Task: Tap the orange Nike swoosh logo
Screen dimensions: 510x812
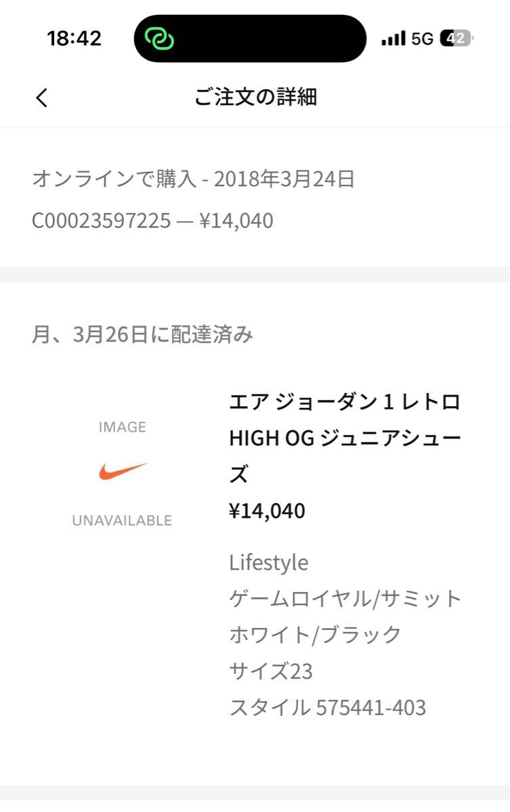Action: pos(123,471)
